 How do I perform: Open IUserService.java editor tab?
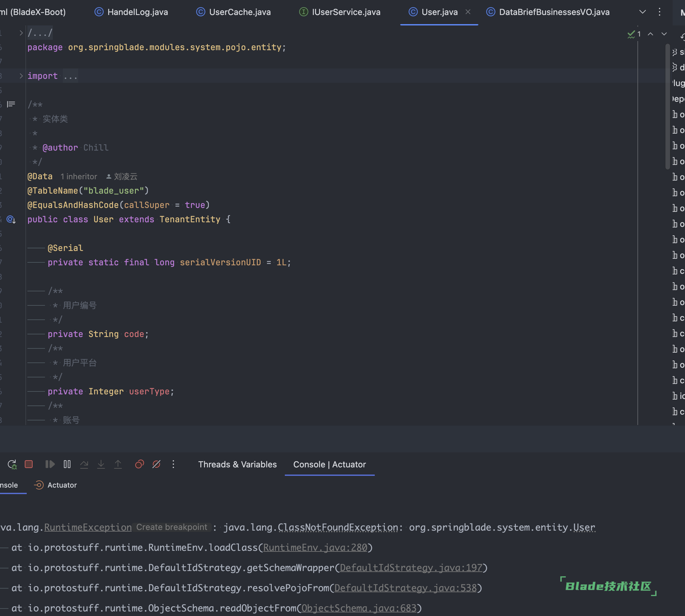[340, 12]
